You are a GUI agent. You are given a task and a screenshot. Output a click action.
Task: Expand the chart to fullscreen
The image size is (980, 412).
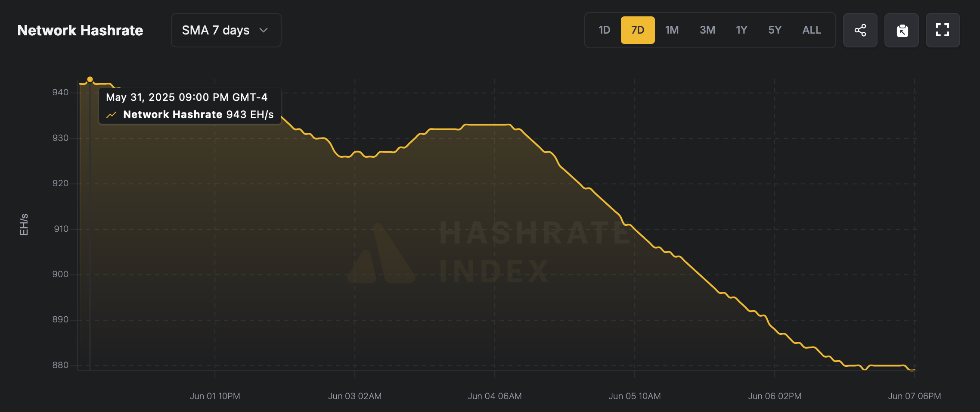pos(943,30)
